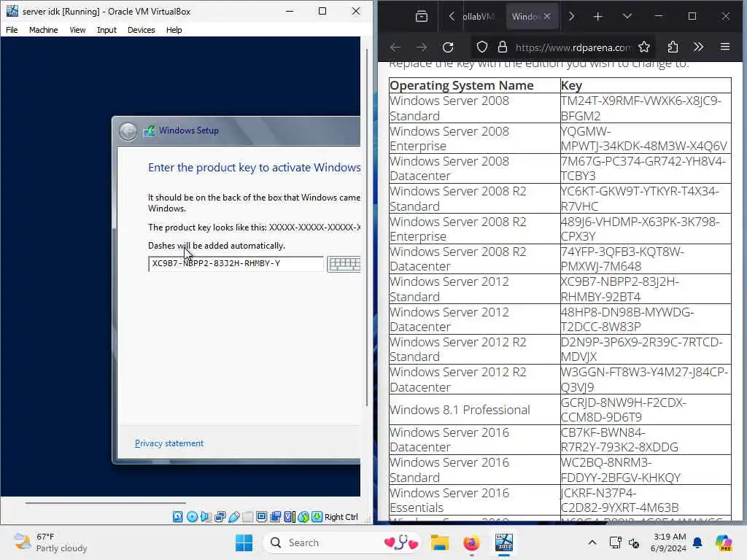This screenshot has height=560, width=747.
Task: Open USB devices icon in VirtualBox status bar
Action: click(233, 517)
